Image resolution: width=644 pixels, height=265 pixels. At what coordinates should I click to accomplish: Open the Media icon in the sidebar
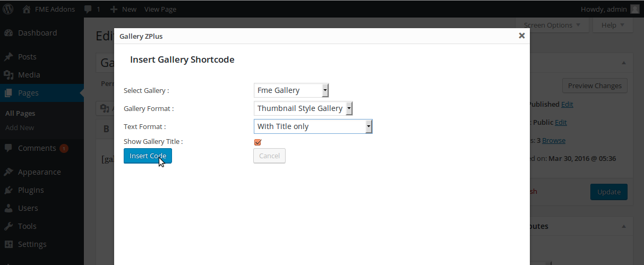[8, 75]
